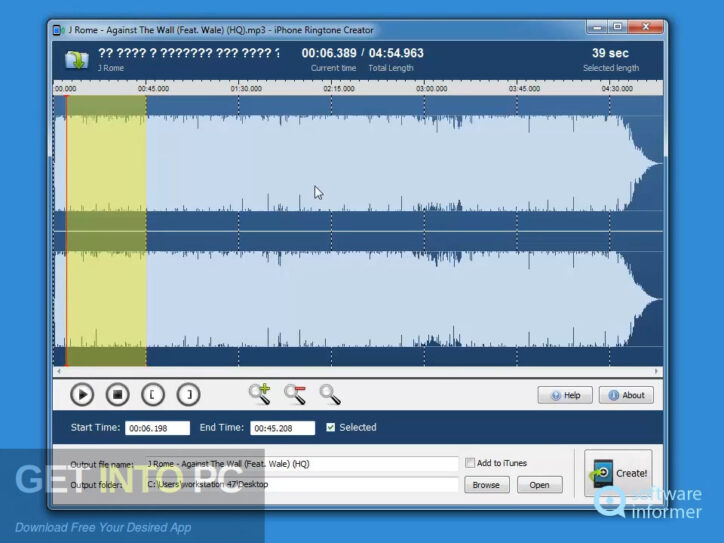The height and width of the screenshot is (543, 724).
Task: Click the scrollbar right arrow under waveform
Action: 656,371
